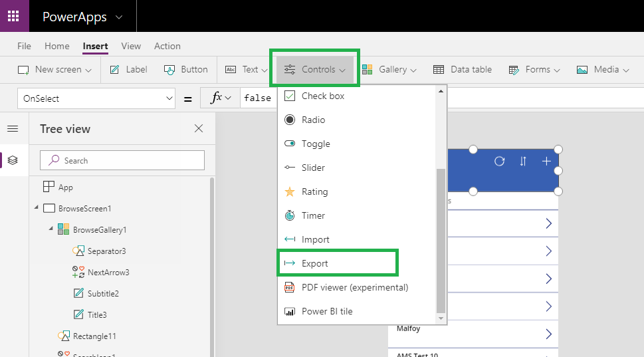The height and width of the screenshot is (357, 644).
Task: Open the Action tab
Action: click(167, 46)
